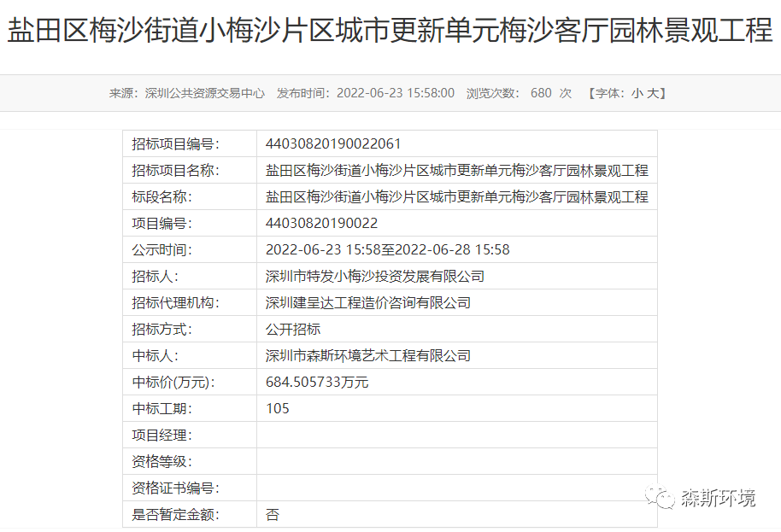Select the project number 44030820190022 value
This screenshot has width=781, height=532.
(321, 223)
